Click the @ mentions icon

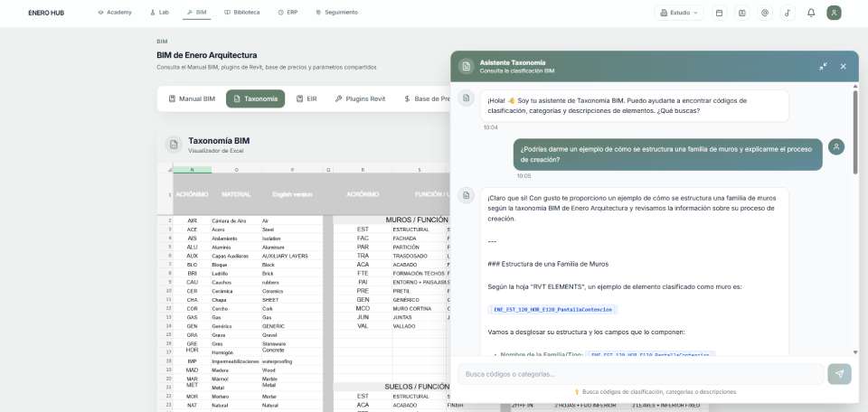765,13
